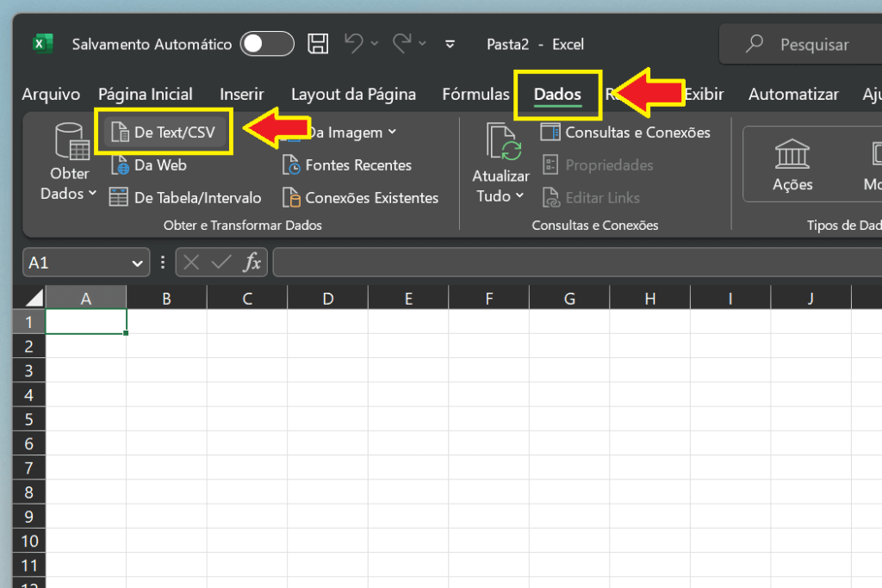Screen dimensions: 882x588
Task: Click the Save icon
Action: click(x=318, y=43)
